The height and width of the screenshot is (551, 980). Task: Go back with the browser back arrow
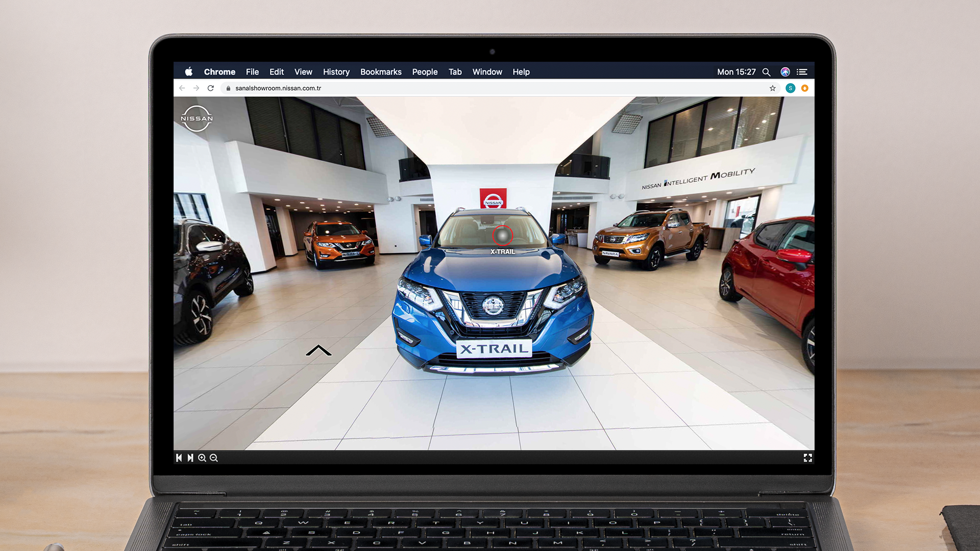pos(182,88)
